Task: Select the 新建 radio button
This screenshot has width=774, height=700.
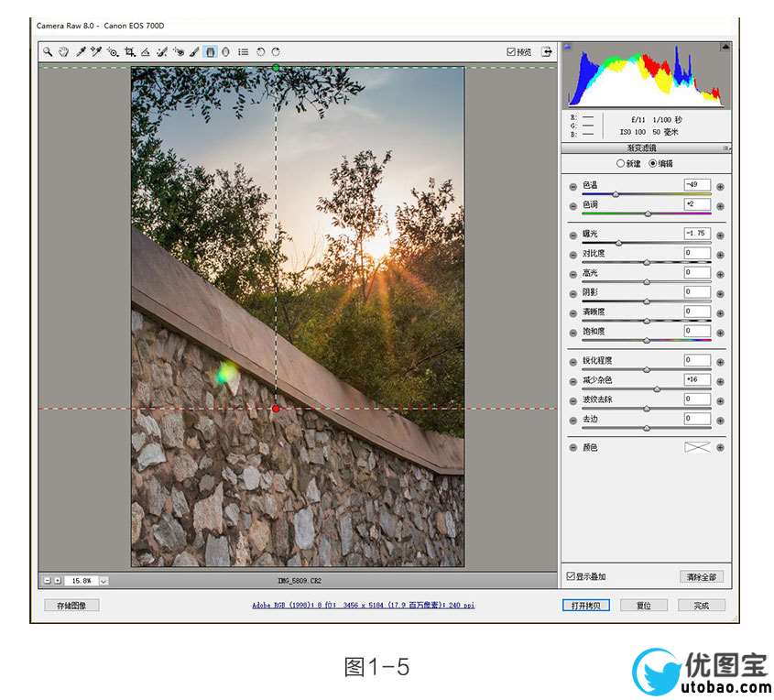Action: click(620, 163)
